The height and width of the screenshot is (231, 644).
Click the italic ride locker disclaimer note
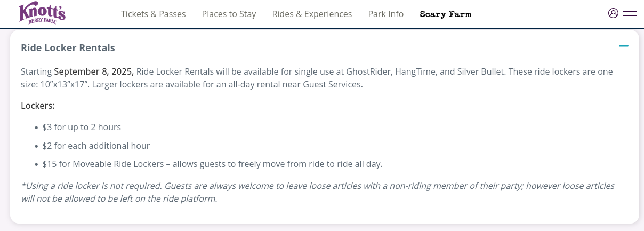pyautogui.click(x=318, y=192)
